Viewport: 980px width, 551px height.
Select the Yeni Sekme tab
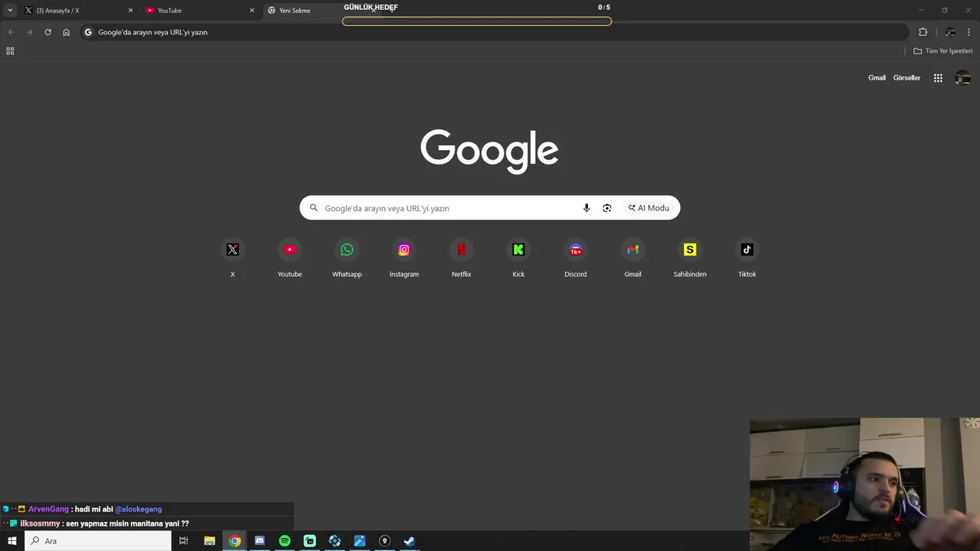322,11
